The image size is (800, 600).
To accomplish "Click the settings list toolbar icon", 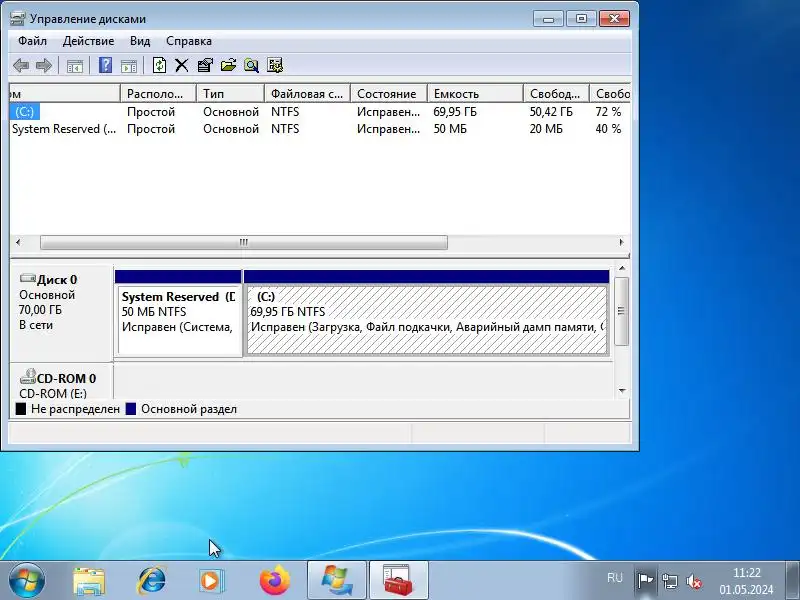I will click(275, 65).
